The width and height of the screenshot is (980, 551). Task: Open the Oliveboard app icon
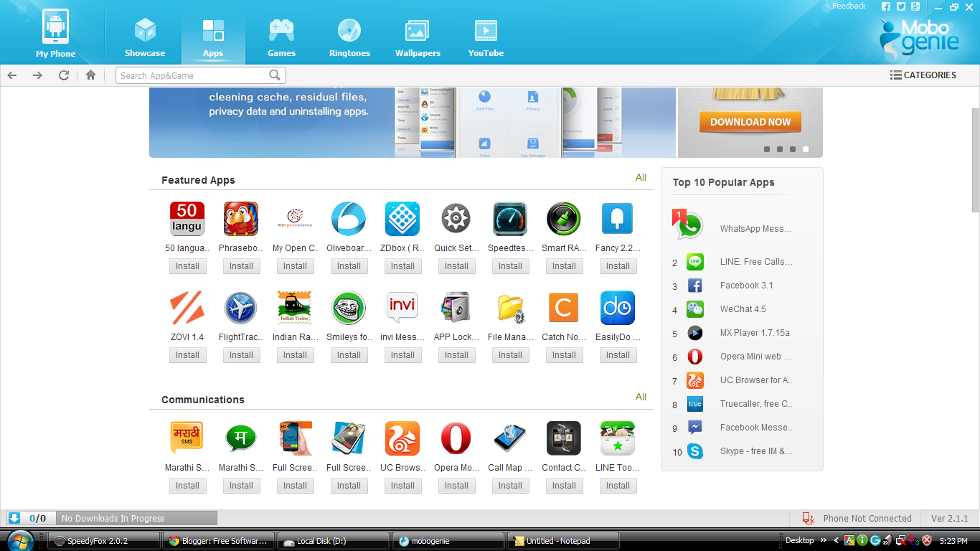coord(349,219)
